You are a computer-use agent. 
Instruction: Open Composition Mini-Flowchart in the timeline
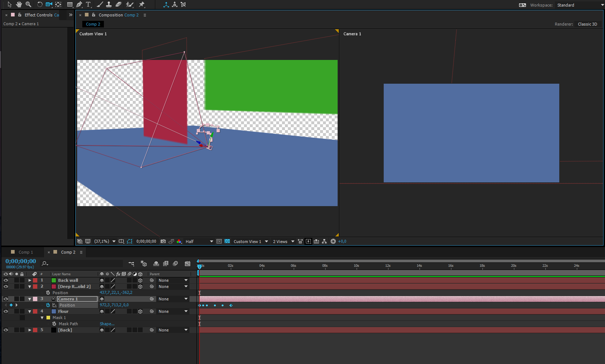click(x=131, y=263)
